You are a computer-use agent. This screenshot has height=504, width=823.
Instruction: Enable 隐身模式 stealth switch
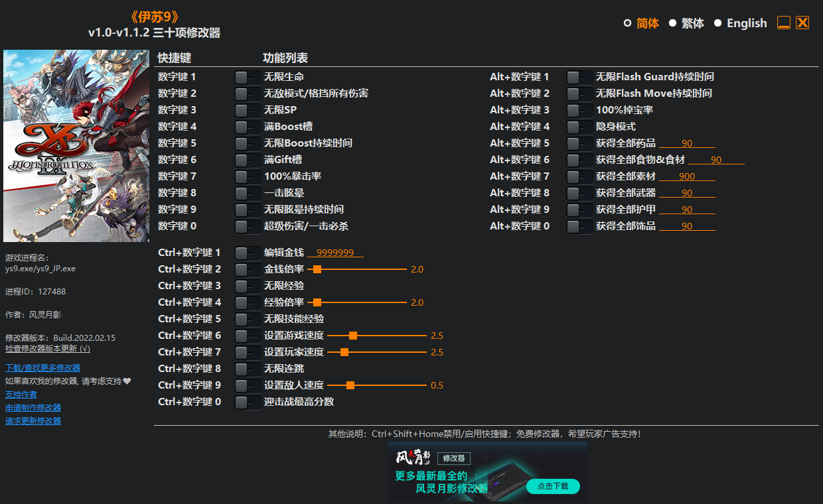coord(579,127)
